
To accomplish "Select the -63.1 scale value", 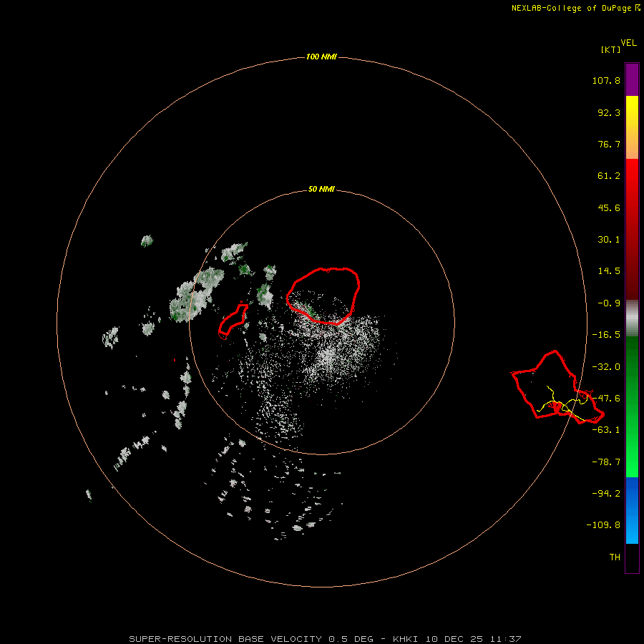I will coord(606,430).
